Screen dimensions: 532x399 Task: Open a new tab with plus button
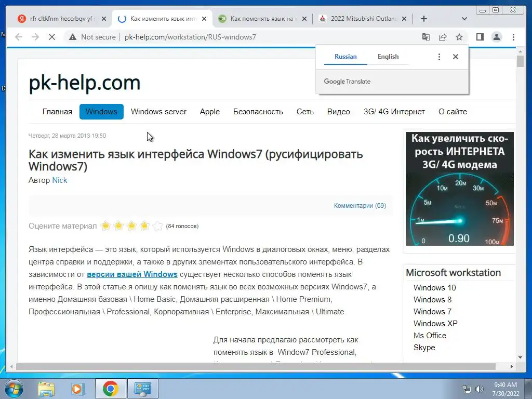pyautogui.click(x=424, y=19)
